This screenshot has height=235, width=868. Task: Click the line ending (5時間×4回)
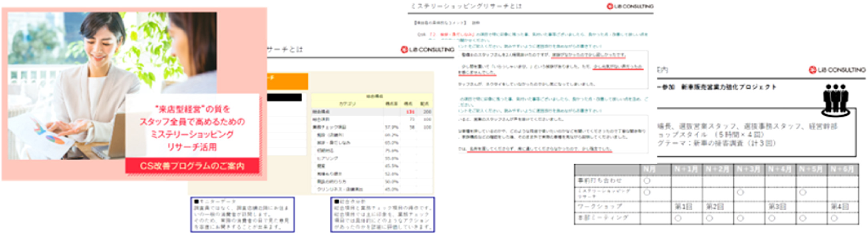(x=711, y=134)
